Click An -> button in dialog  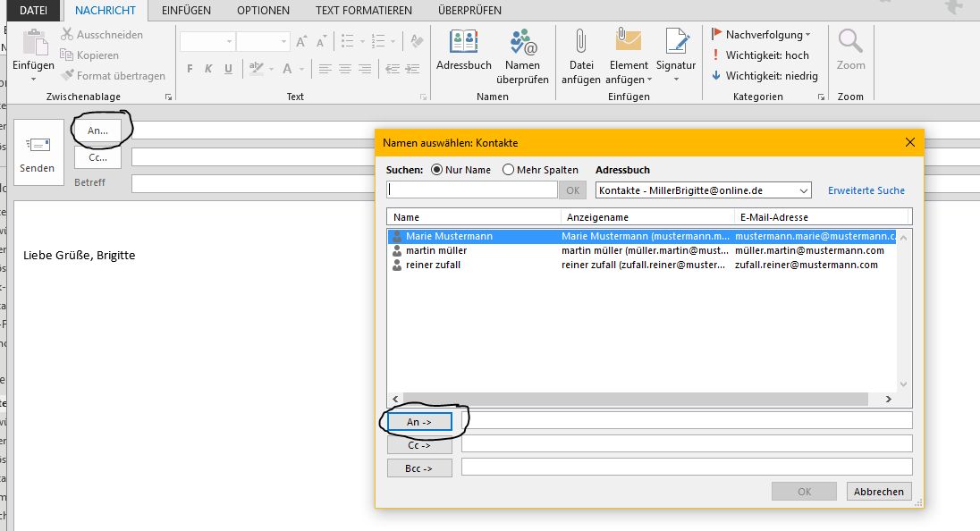click(x=419, y=422)
